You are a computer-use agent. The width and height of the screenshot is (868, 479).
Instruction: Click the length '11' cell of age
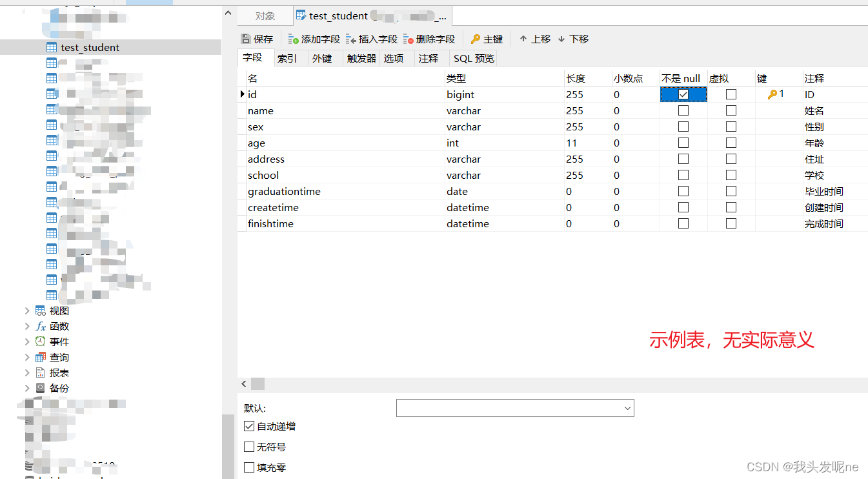pos(587,143)
